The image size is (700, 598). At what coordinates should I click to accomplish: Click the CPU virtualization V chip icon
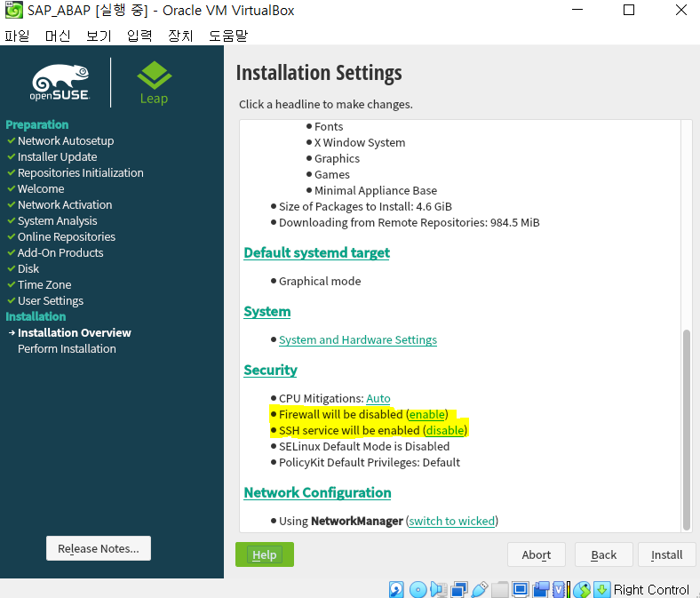click(560, 589)
